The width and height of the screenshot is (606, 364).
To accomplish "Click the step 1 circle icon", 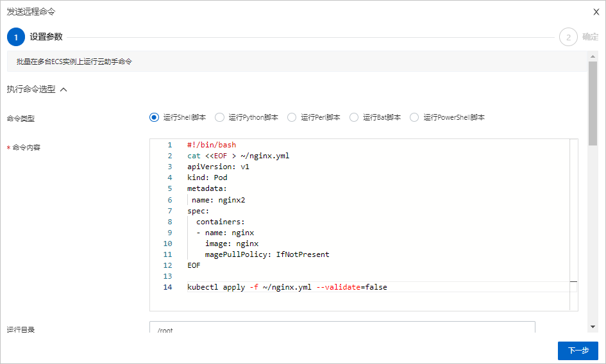I will tap(16, 37).
